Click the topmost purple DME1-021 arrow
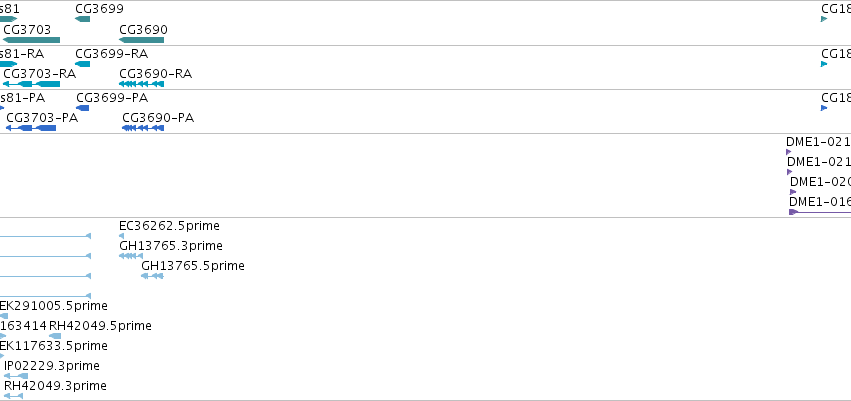Viewport: 851px width, 401px height. (789, 152)
